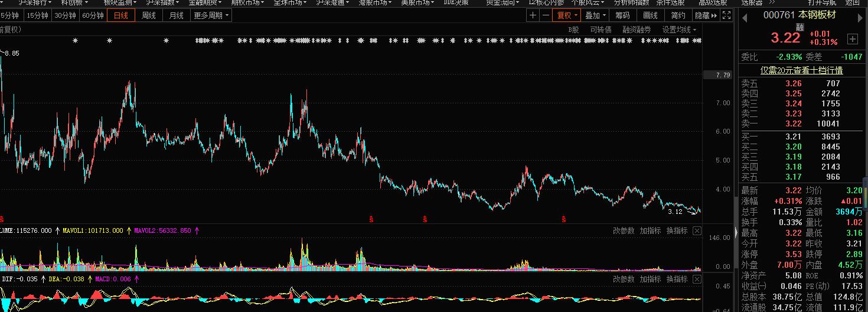Switch to 30分钟 chart period
This screenshot has height=312, width=868.
pyautogui.click(x=66, y=15)
